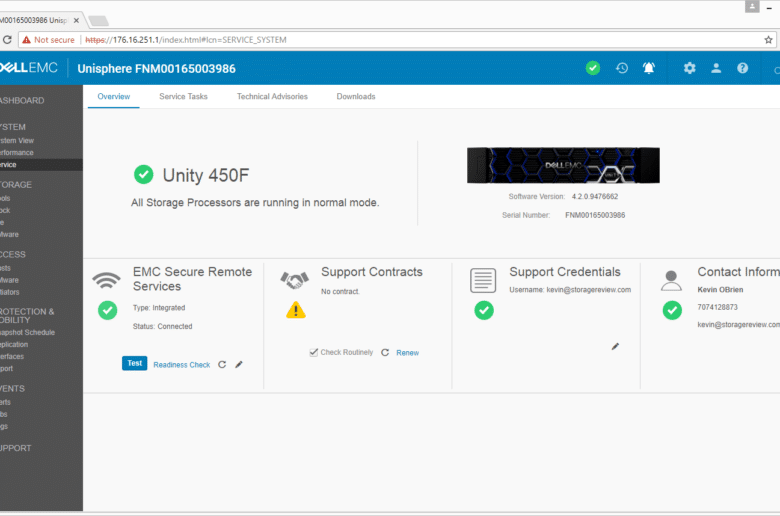The width and height of the screenshot is (780, 516).
Task: Open Alerts under Events in sidebar
Action: (5, 402)
